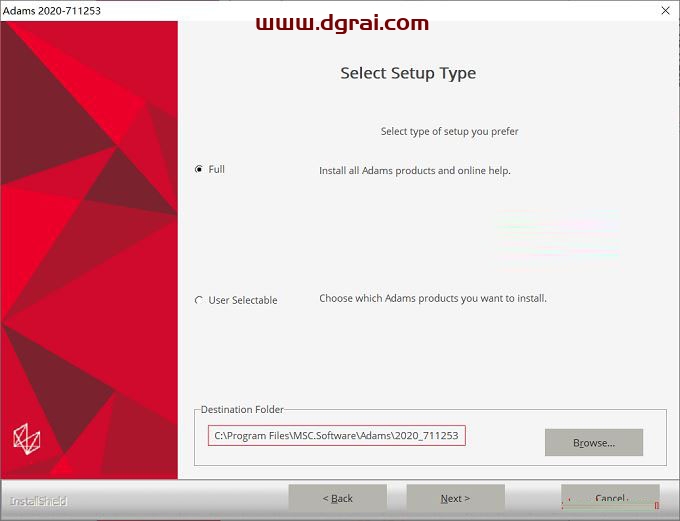The height and width of the screenshot is (521, 680).
Task: Click the www.dgrai.com watermark text
Action: point(342,23)
